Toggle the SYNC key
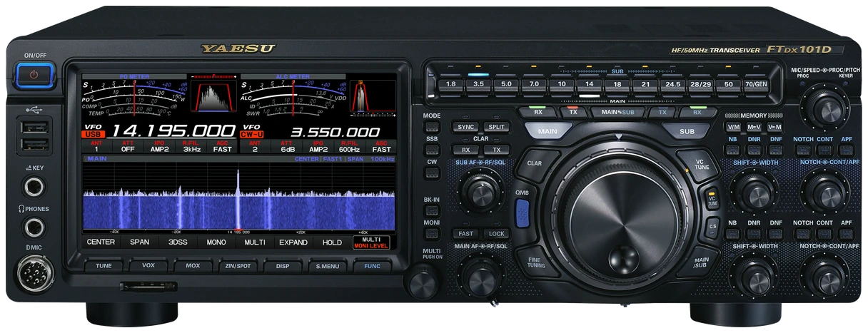Viewport: 868px width, 333px height. coord(466,127)
